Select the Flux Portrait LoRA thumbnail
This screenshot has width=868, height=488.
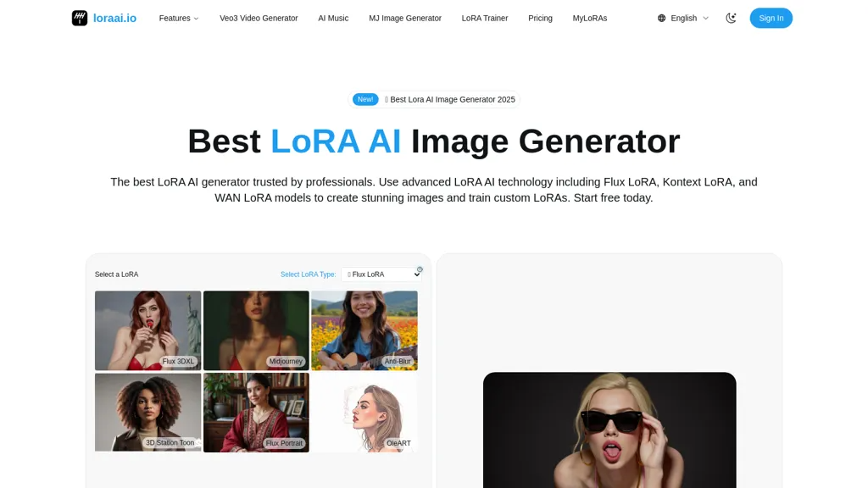tap(256, 413)
